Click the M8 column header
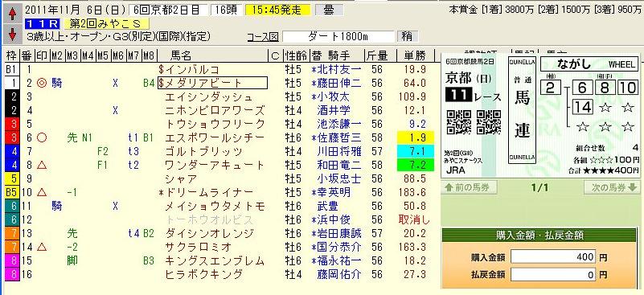This screenshot has width=644, height=295. click(x=148, y=55)
